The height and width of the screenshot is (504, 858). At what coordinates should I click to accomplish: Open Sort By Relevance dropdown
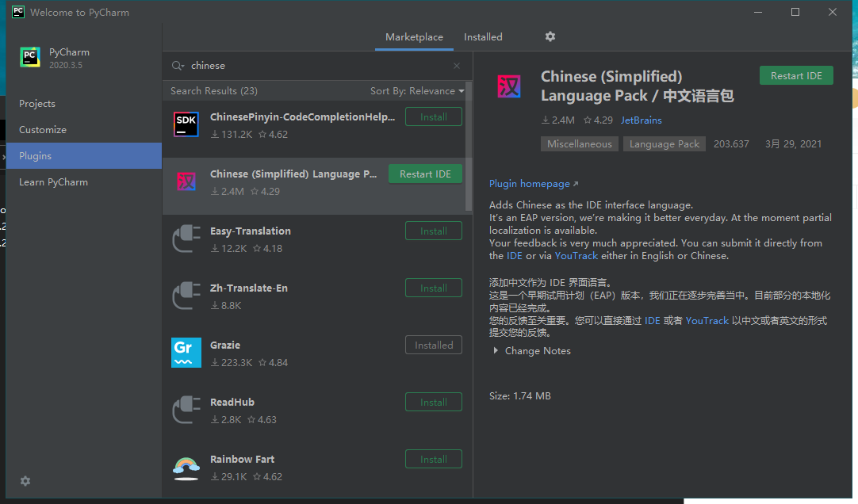417,91
